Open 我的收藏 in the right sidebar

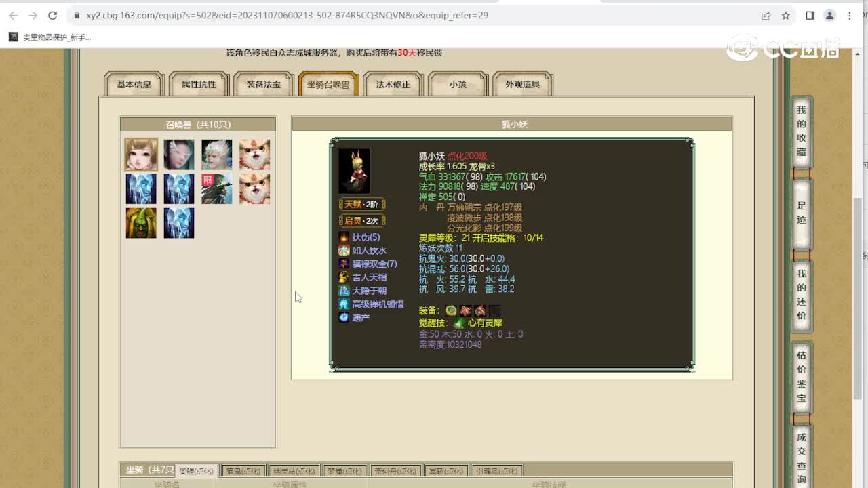coord(802,131)
